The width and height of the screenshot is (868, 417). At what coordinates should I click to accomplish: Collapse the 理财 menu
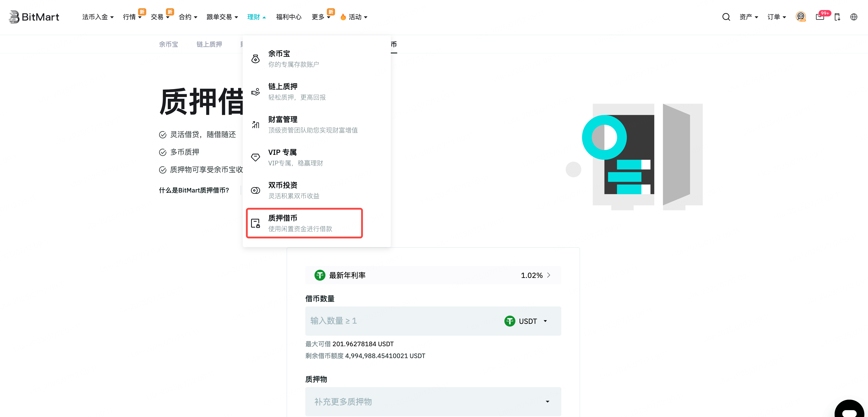(x=256, y=17)
